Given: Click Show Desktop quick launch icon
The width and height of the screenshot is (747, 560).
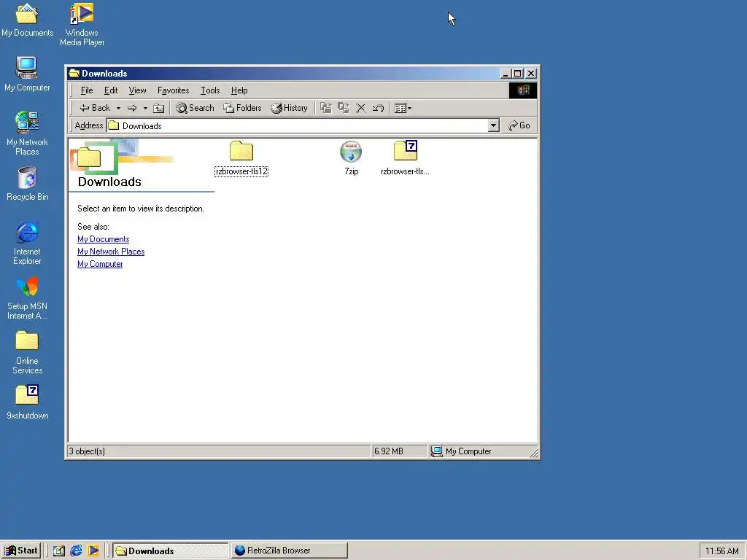Looking at the screenshot, I should pos(59,551).
